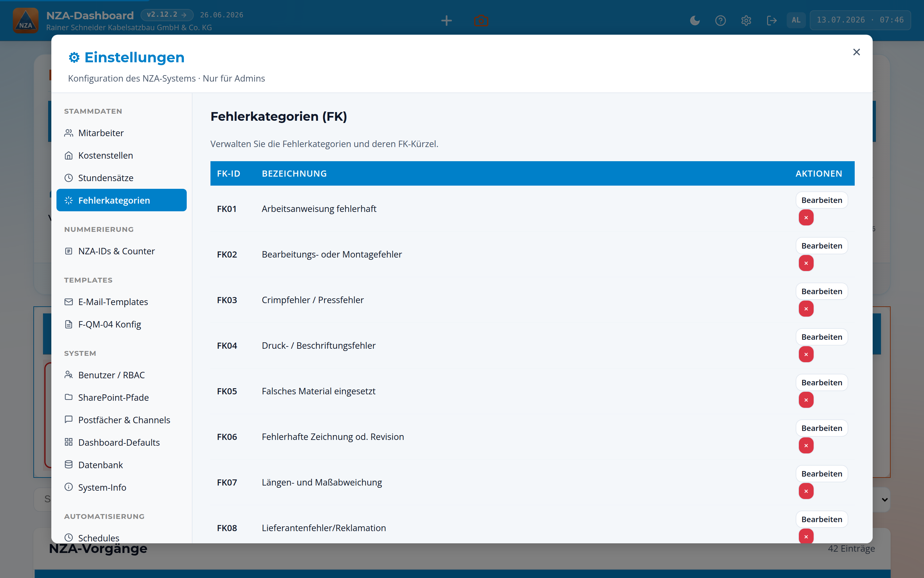Delete FK07 with the red x button
924x578 pixels.
[x=806, y=491]
